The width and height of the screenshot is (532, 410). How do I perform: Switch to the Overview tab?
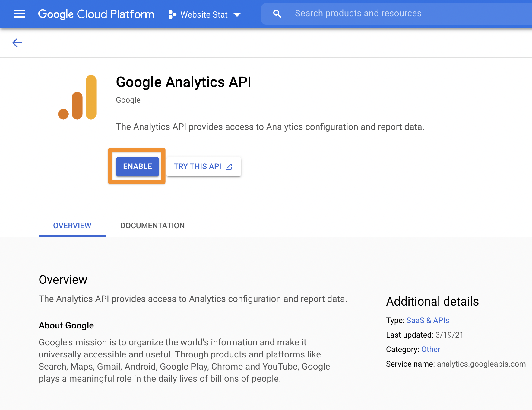coord(72,226)
